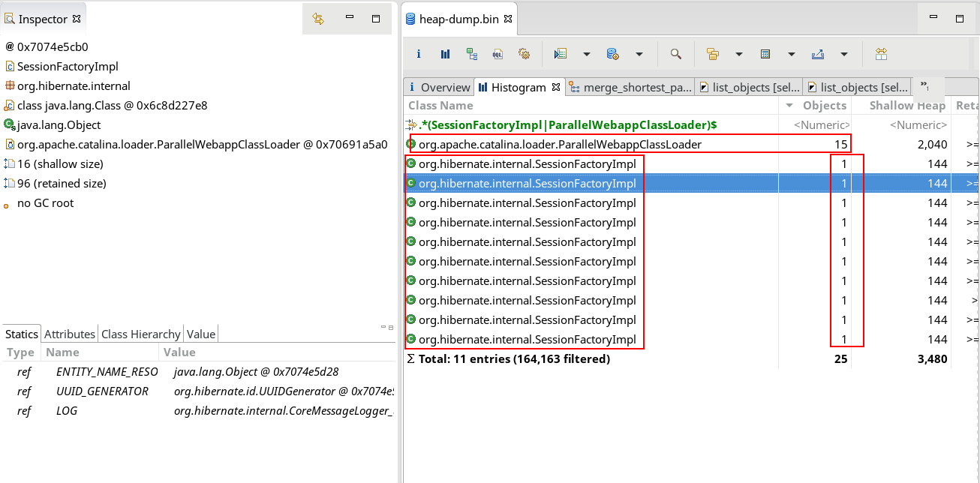Open the Dominator Tree toolbar icon
The image size is (980, 483).
point(471,54)
